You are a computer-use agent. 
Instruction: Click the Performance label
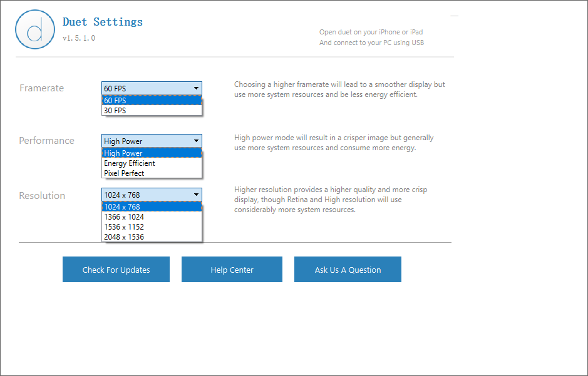click(x=46, y=140)
